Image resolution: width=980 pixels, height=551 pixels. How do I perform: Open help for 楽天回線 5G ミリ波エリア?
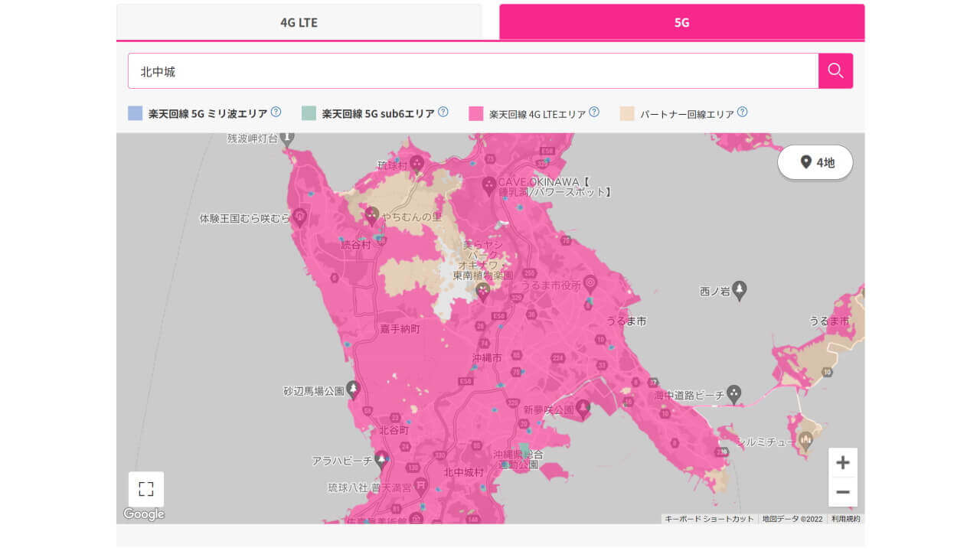[x=275, y=111]
